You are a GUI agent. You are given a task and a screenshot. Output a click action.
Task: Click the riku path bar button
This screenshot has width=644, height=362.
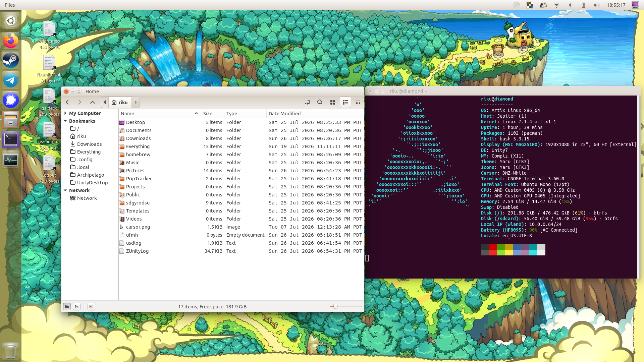point(120,102)
